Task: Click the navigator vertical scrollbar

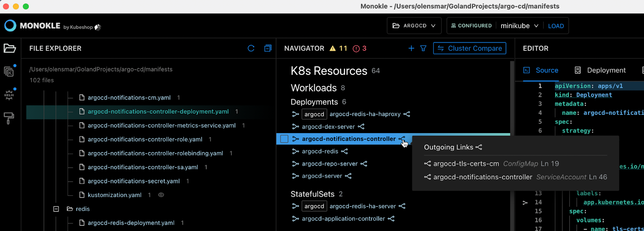Action: coord(512,145)
